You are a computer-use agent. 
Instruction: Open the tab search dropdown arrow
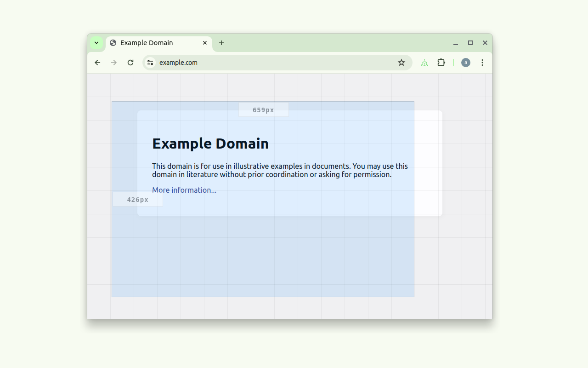pos(96,43)
